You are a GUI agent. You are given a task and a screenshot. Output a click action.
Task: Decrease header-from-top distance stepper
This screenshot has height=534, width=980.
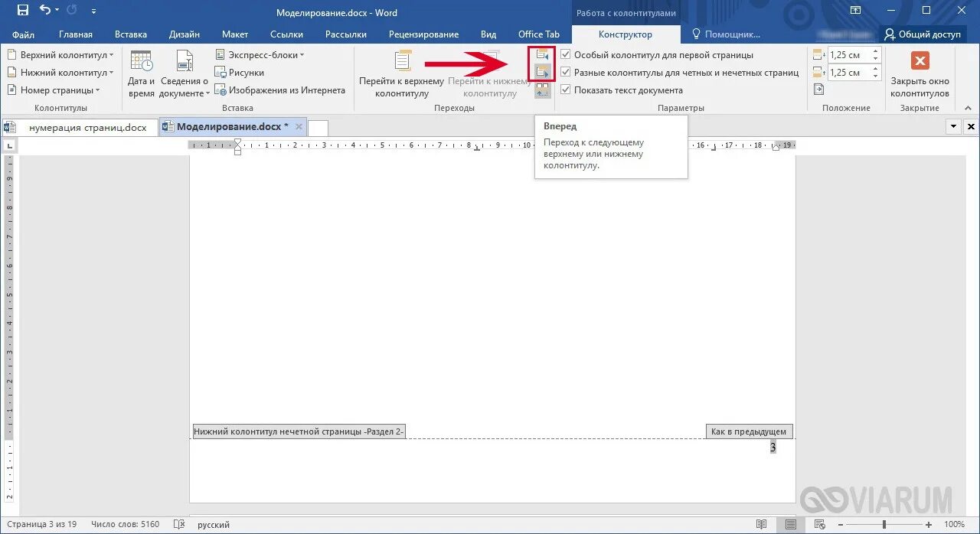click(876, 59)
